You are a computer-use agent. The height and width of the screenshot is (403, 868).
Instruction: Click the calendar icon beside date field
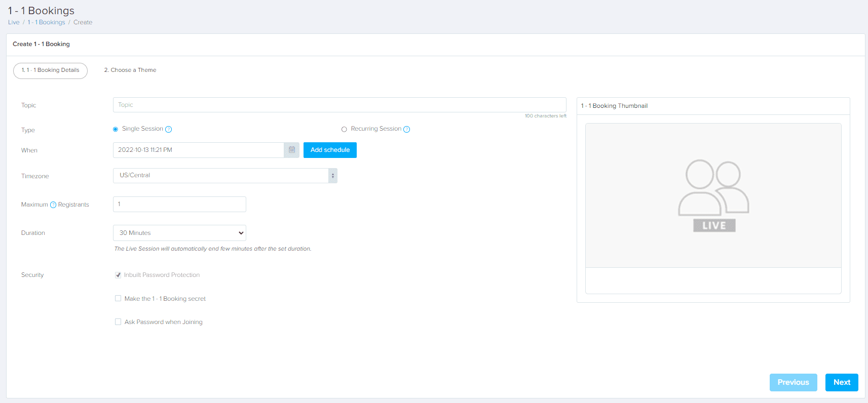(292, 150)
